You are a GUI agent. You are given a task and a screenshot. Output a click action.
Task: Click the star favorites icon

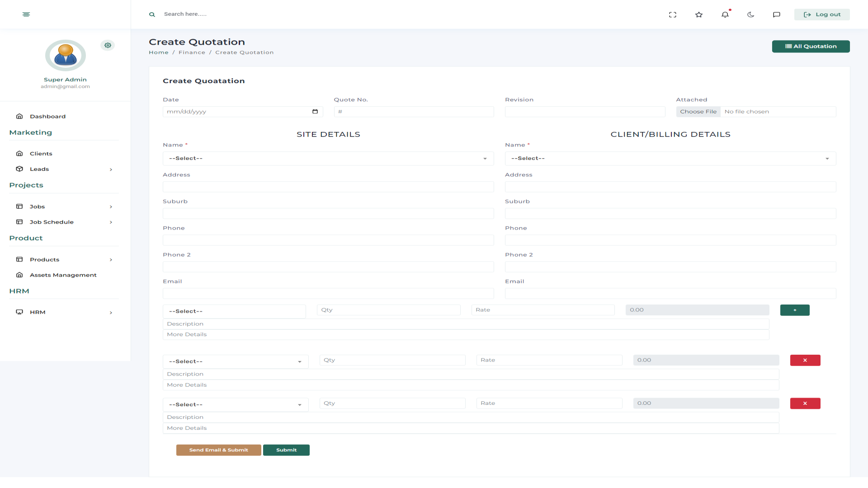699,14
